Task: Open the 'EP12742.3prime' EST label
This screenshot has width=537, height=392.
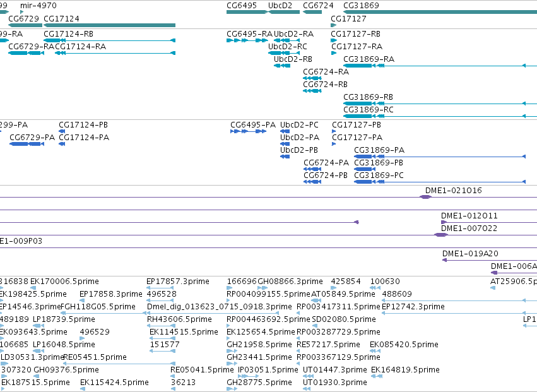Action: coord(413,307)
